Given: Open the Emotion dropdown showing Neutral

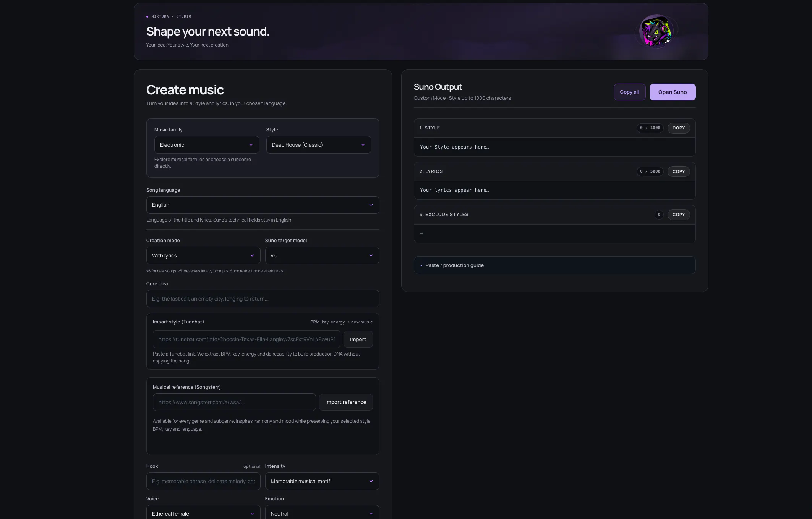Looking at the screenshot, I should [x=322, y=513].
